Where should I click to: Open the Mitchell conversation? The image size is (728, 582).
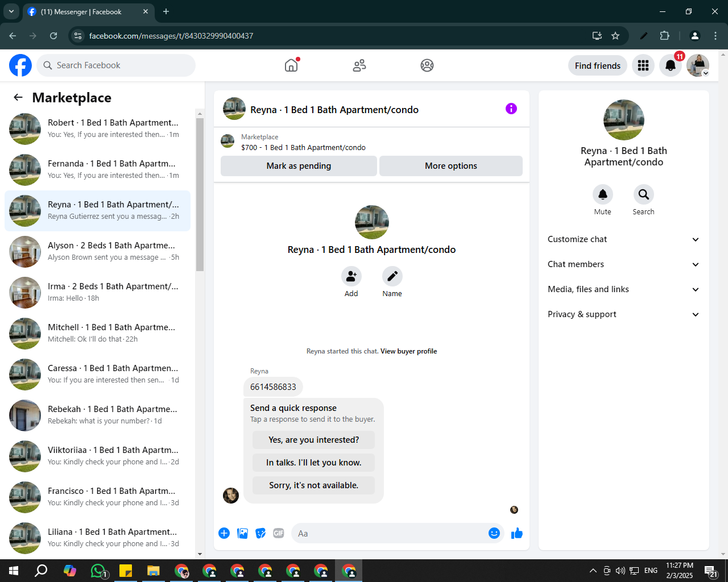point(98,334)
